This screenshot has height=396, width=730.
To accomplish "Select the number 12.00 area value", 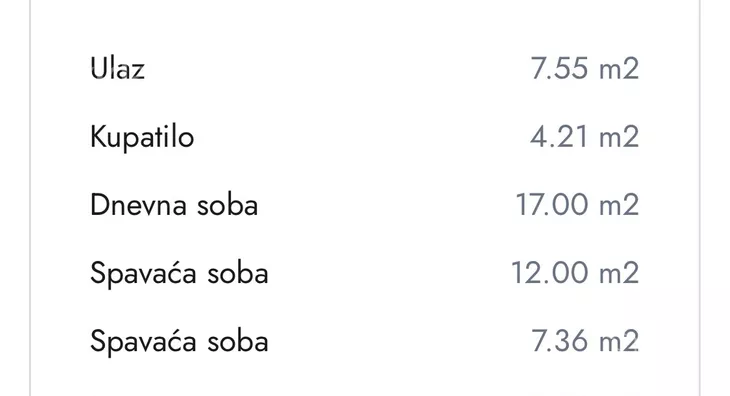I will click(x=550, y=273).
